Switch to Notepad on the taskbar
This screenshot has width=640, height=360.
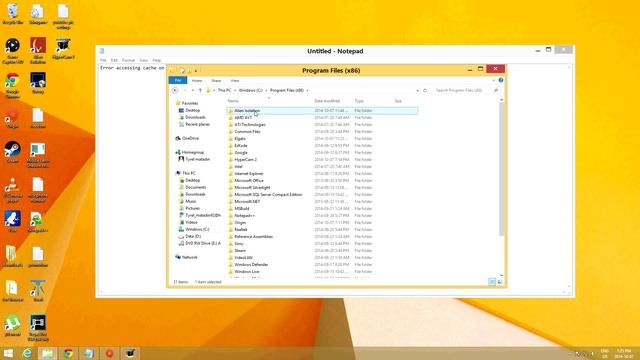[89, 353]
